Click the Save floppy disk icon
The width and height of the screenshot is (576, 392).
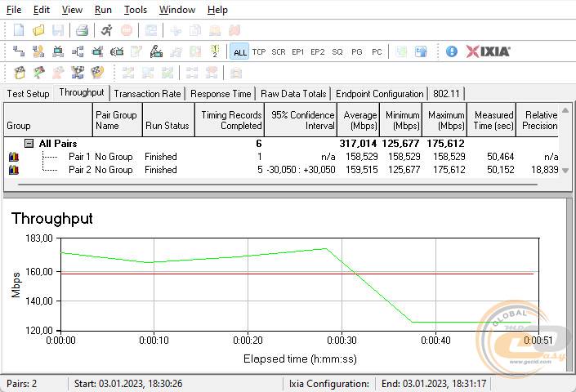click(58, 30)
